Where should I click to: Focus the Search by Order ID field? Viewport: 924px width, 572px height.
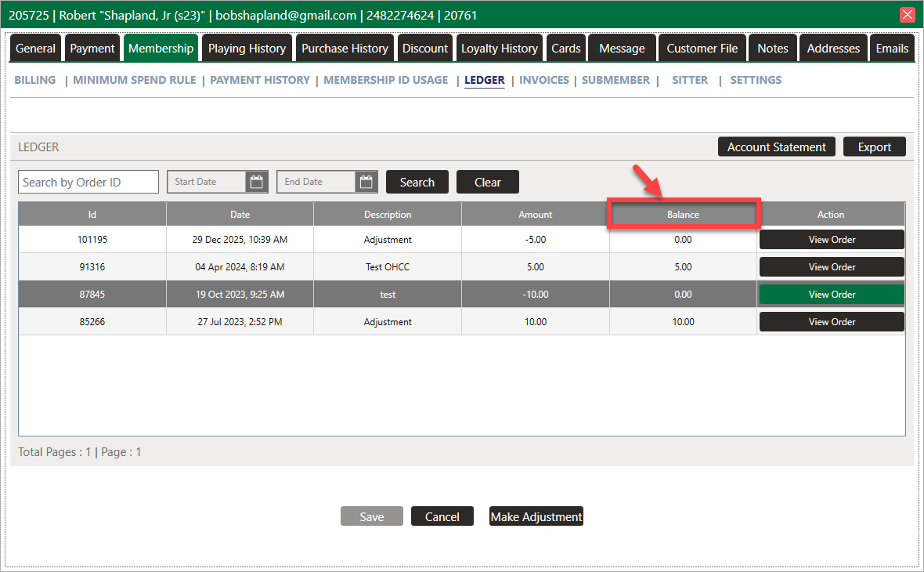88,182
